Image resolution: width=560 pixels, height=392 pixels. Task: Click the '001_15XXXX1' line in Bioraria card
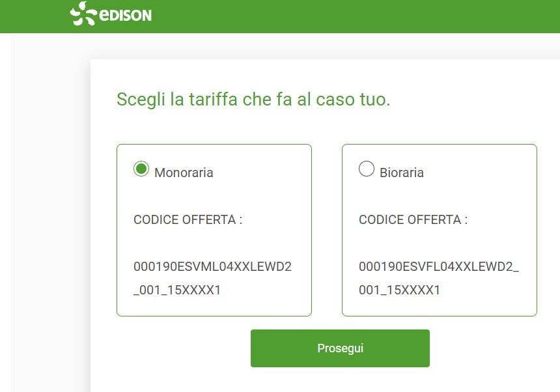coord(399,290)
